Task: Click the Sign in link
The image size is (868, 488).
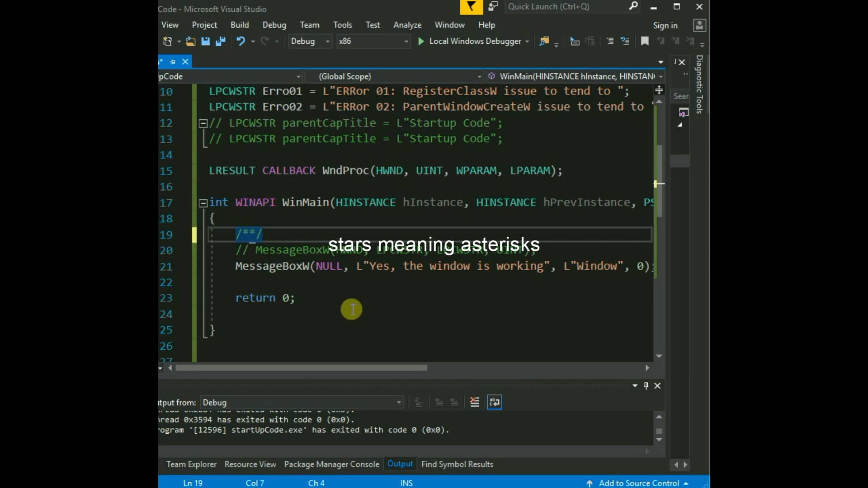Action: [665, 25]
